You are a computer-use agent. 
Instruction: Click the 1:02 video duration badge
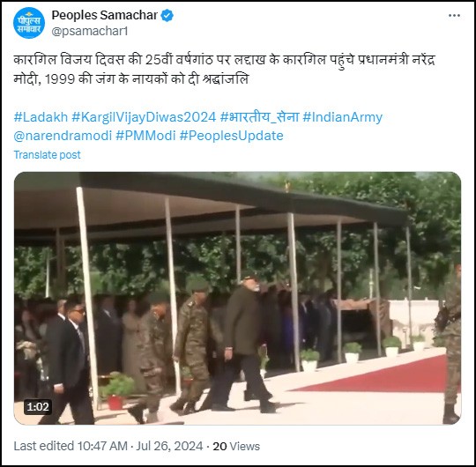point(38,407)
